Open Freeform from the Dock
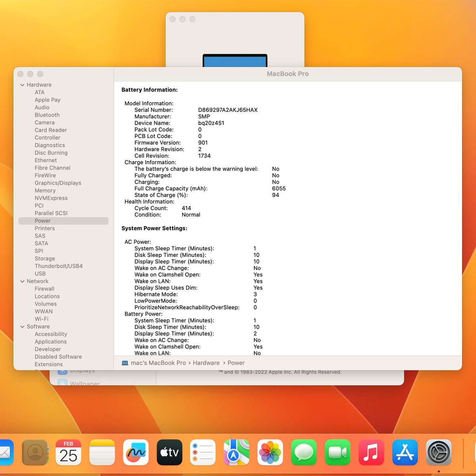 [136, 452]
